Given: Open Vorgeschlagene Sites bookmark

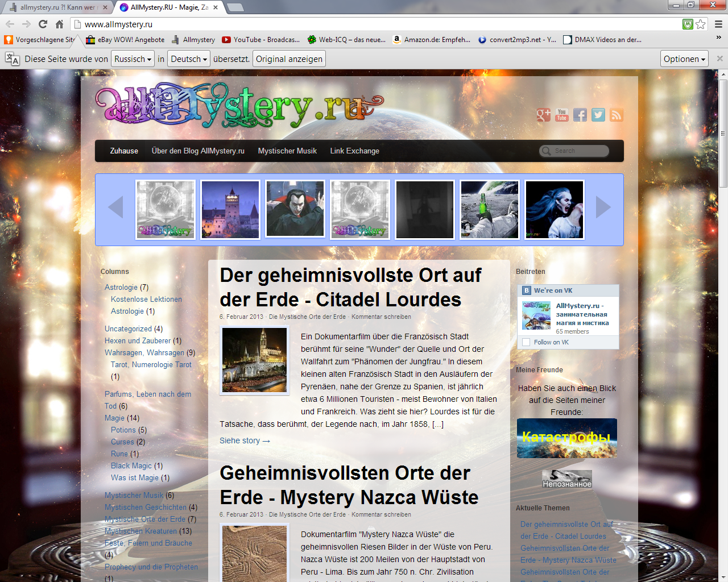Looking at the screenshot, I should [x=40, y=40].
